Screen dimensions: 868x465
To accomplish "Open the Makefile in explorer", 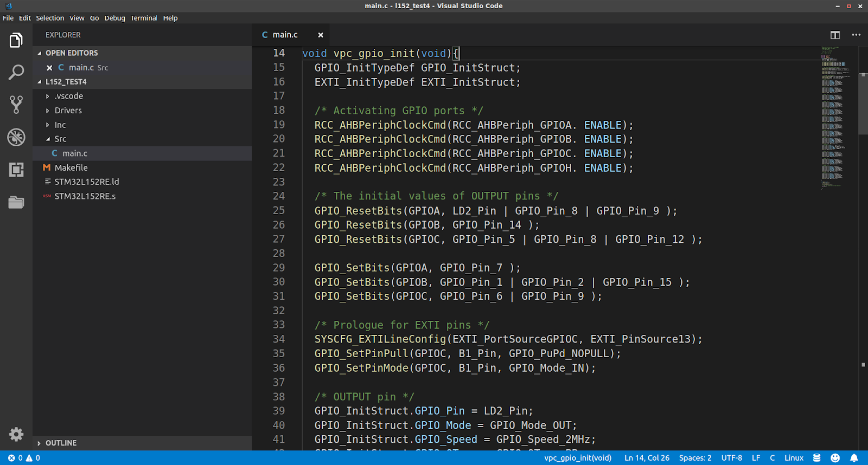I will coord(71,168).
